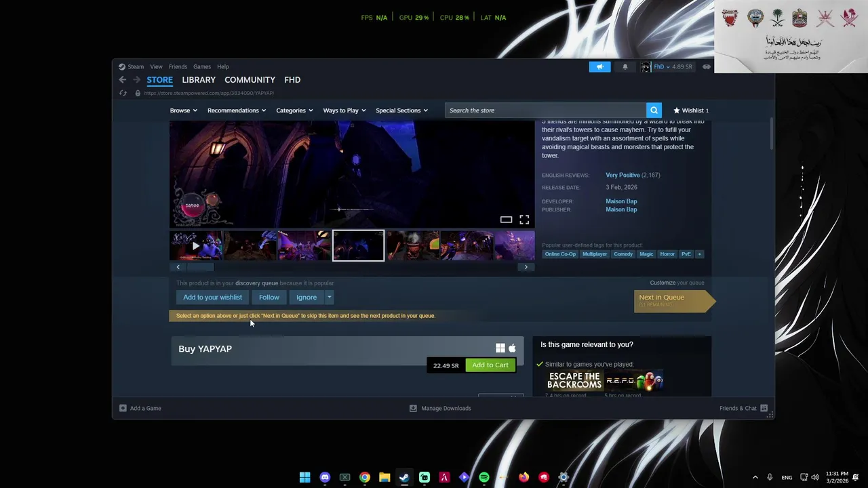Go to Next in Queue
The image size is (868, 488).
(674, 300)
